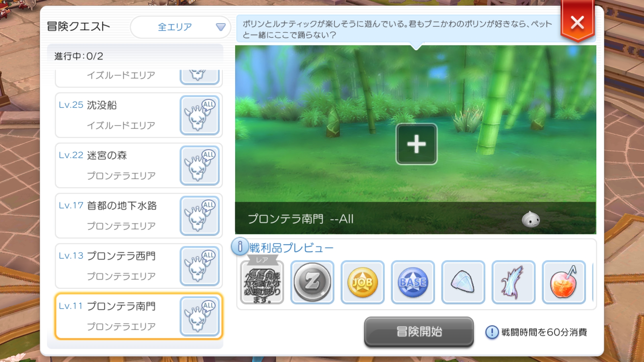Open the 全エリア area dropdown
This screenshot has width=644, height=362.
180,27
